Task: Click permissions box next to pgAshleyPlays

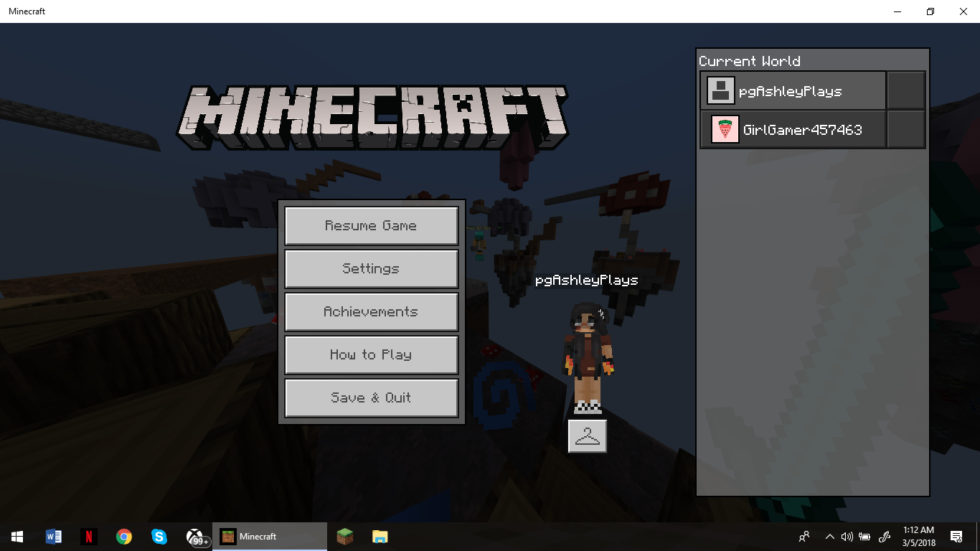Action: 905,90
